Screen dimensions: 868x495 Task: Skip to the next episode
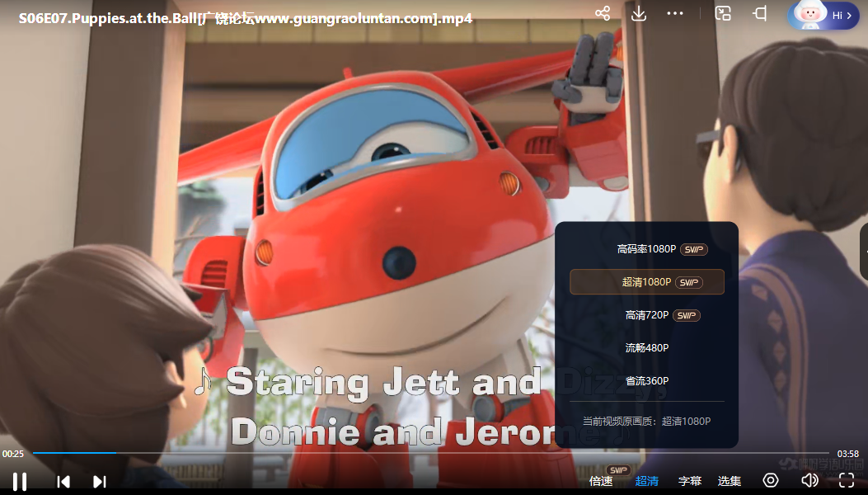pos(100,482)
